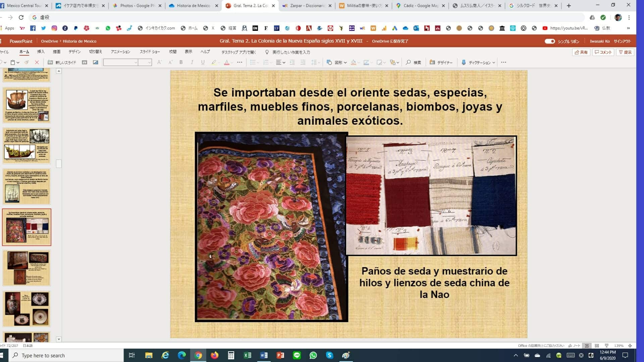
Task: Open the font name combo box
Action: click(x=121, y=62)
